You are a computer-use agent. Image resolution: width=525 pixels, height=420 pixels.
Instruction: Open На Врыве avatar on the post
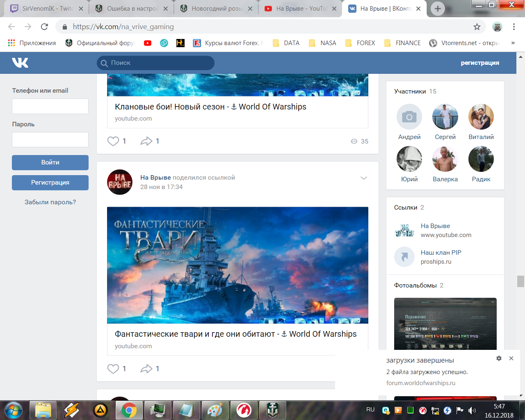(x=120, y=182)
